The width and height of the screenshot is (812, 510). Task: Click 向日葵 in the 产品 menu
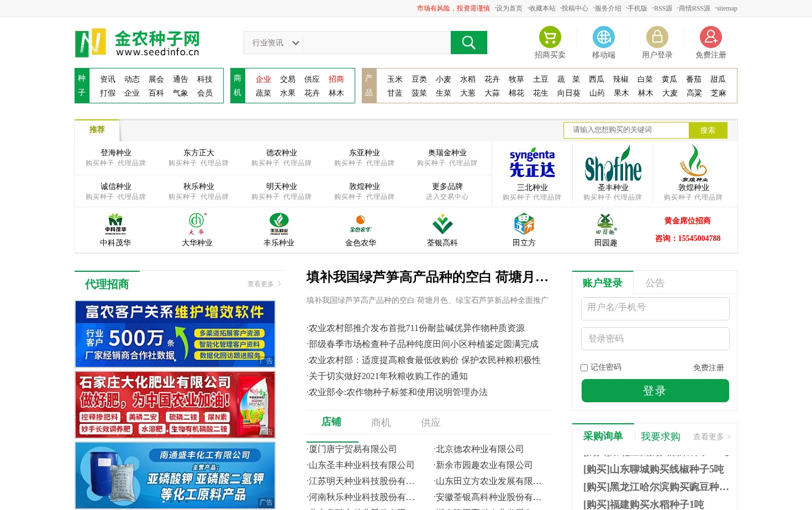coord(568,93)
